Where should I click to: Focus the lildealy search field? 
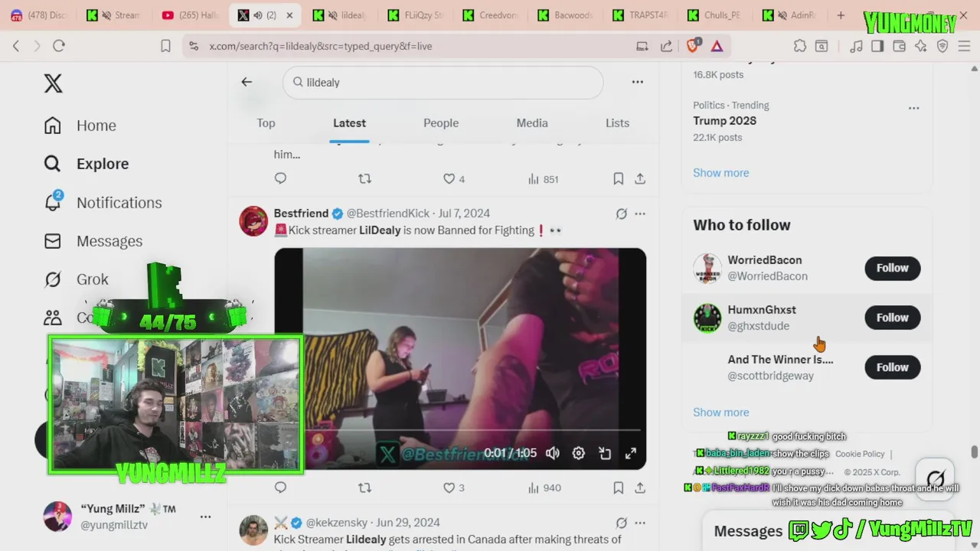(443, 82)
